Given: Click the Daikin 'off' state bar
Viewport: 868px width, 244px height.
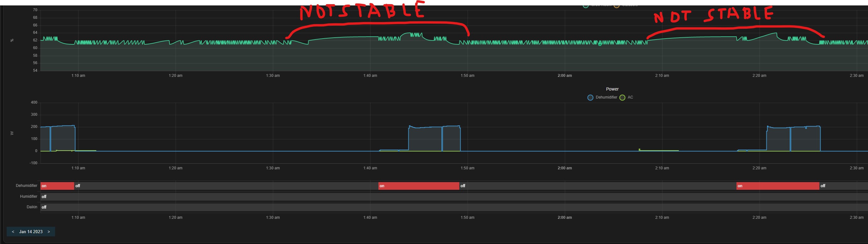Looking at the screenshot, I should (x=454, y=207).
